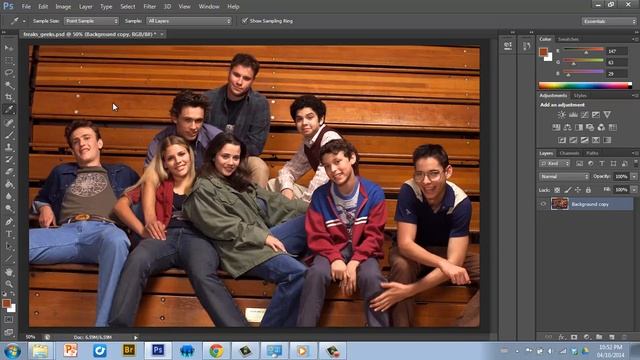Add a Vibrance adjustment
Image resolution: width=640 pixels, height=360 pixels.
pos(607,115)
